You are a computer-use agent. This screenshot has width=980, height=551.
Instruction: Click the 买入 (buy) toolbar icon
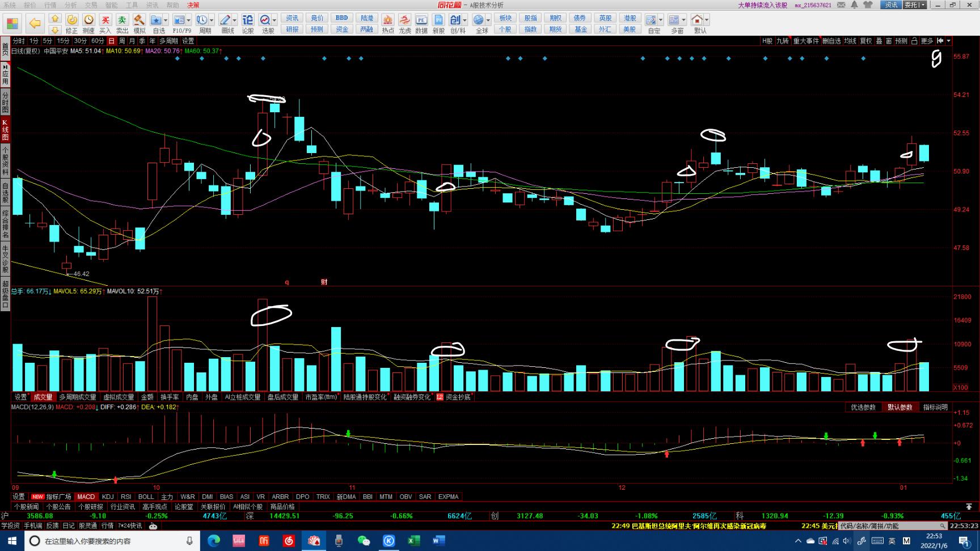(105, 20)
